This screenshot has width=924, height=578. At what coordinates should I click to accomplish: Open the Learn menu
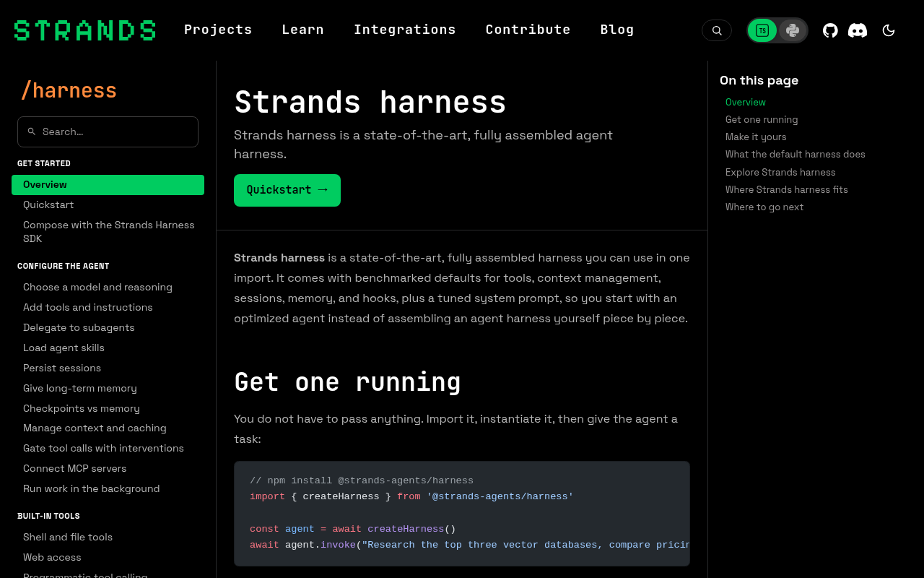[302, 30]
